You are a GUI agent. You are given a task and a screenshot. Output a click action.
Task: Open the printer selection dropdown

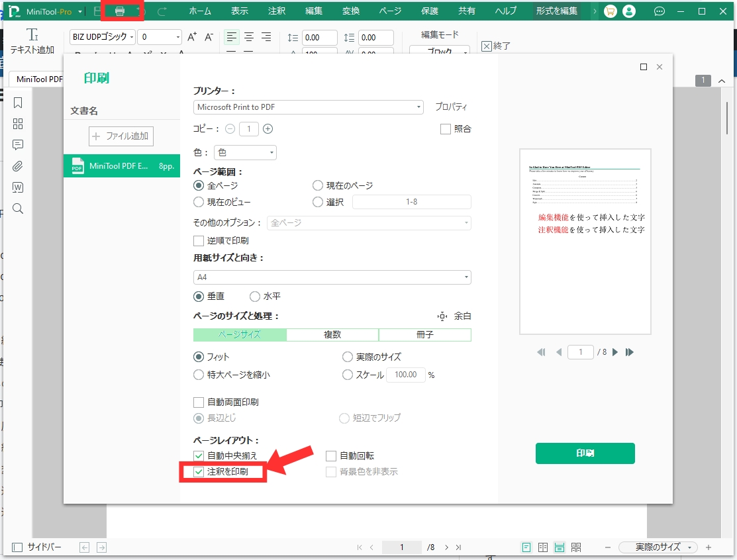coord(309,107)
